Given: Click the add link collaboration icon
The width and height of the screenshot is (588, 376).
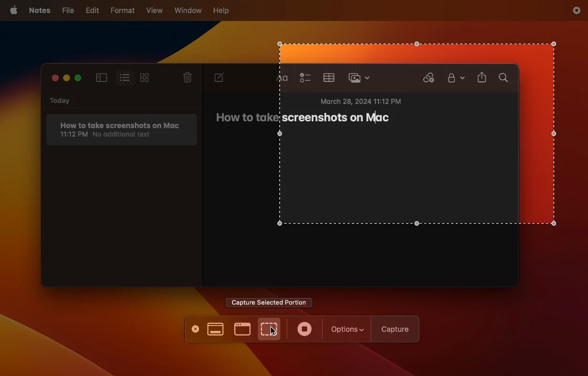Looking at the screenshot, I should coord(428,78).
